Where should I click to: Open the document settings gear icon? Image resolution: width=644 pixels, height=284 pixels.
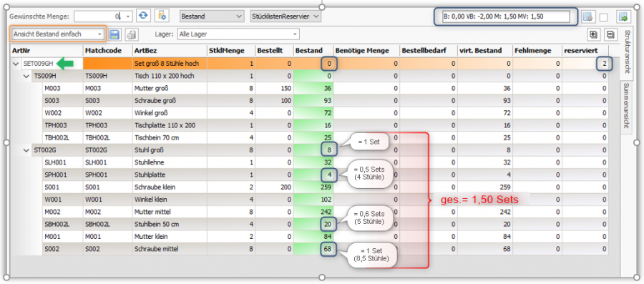click(162, 16)
